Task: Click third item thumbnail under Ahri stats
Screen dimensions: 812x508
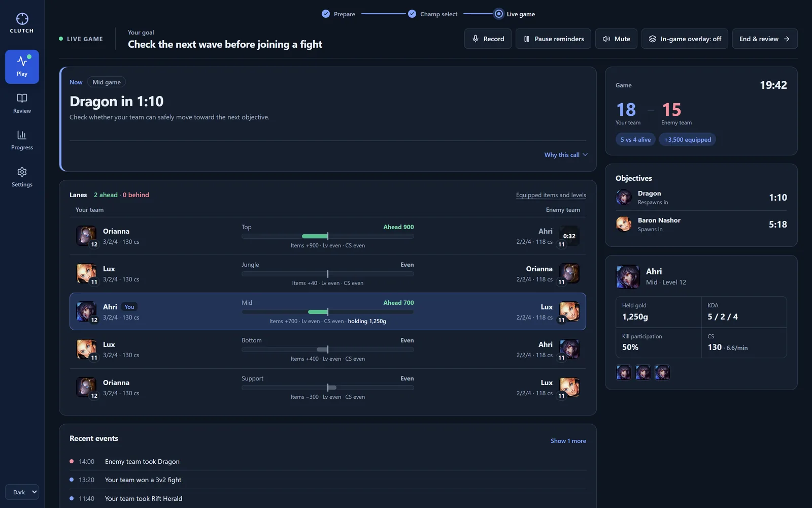Action: click(x=662, y=373)
